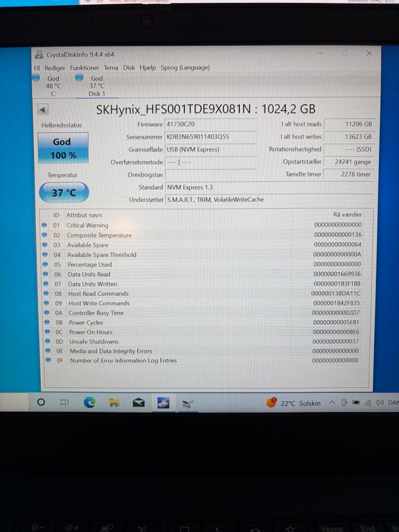Click the Meet Now tray icon

pyautogui.click(x=344, y=402)
